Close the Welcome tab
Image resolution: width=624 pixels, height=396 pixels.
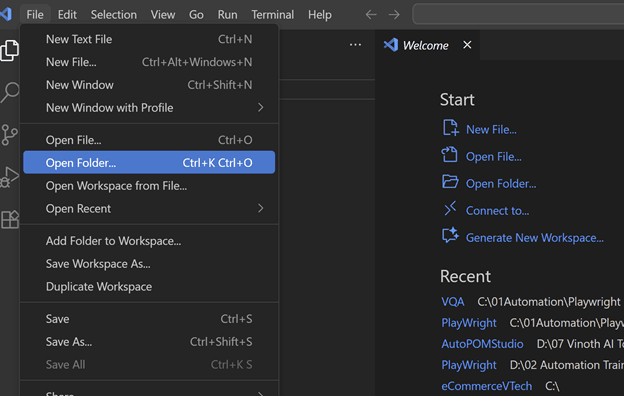pos(467,45)
